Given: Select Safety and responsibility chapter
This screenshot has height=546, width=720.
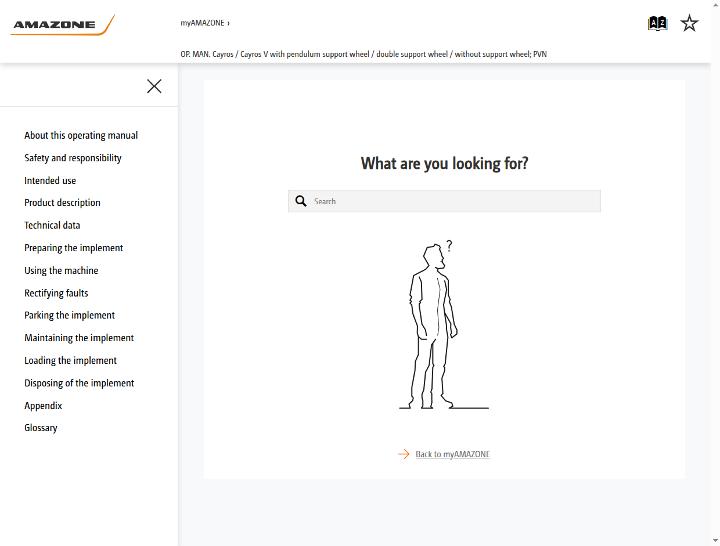Looking at the screenshot, I should (73, 158).
